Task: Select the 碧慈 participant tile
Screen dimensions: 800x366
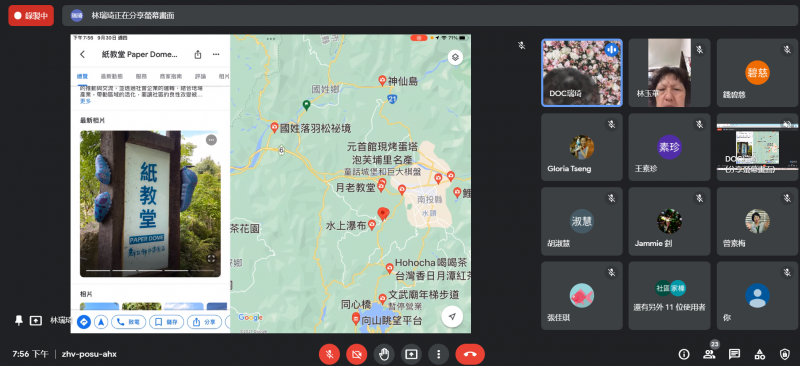Action: click(x=757, y=72)
